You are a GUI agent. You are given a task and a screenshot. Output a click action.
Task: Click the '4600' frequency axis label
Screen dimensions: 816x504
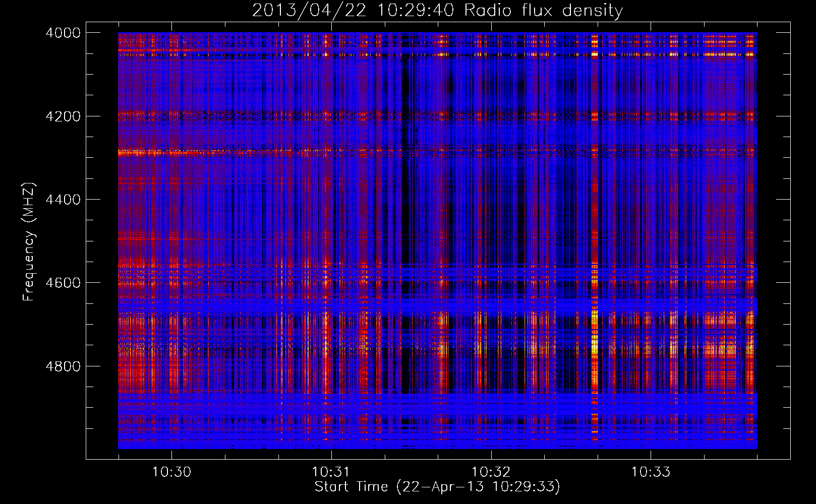(x=63, y=283)
